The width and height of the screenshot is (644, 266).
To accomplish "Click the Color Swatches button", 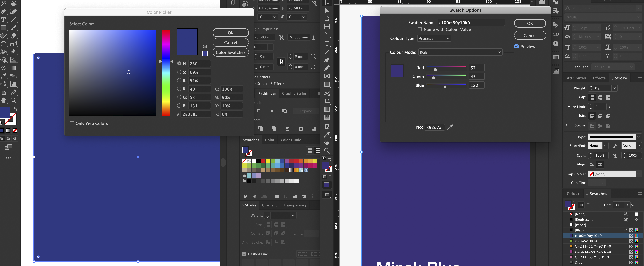I will [231, 52].
